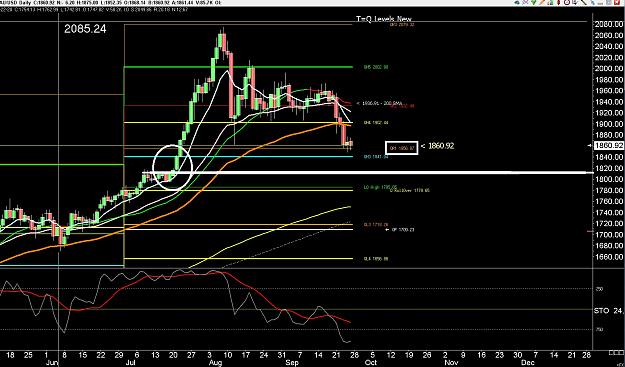Click the 2080.00 price axis label

click(609, 24)
